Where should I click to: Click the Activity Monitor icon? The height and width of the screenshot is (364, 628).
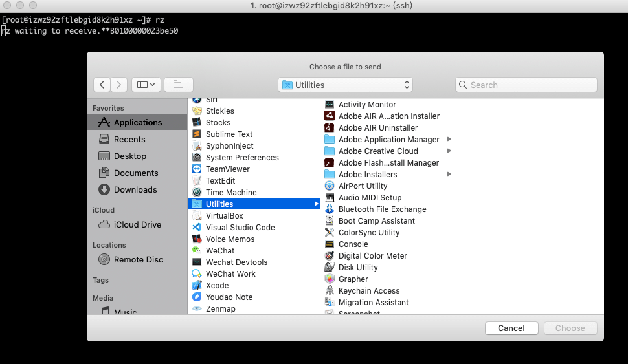click(x=330, y=104)
